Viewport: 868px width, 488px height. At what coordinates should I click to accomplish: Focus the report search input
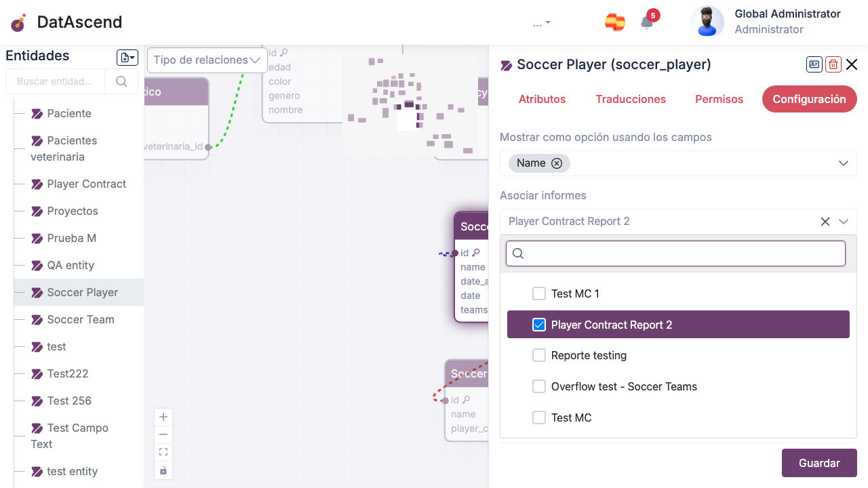click(675, 253)
